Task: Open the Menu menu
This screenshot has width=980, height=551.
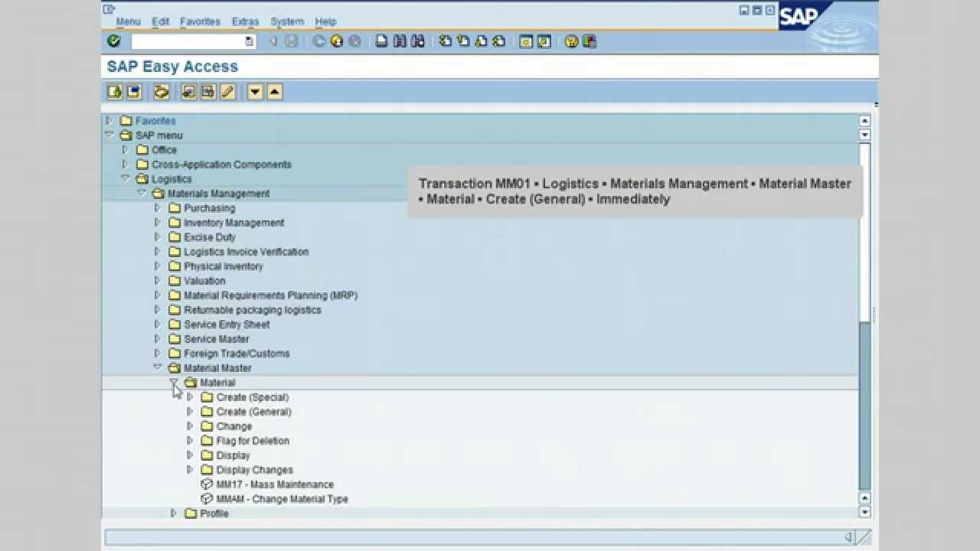Action: pyautogui.click(x=128, y=21)
